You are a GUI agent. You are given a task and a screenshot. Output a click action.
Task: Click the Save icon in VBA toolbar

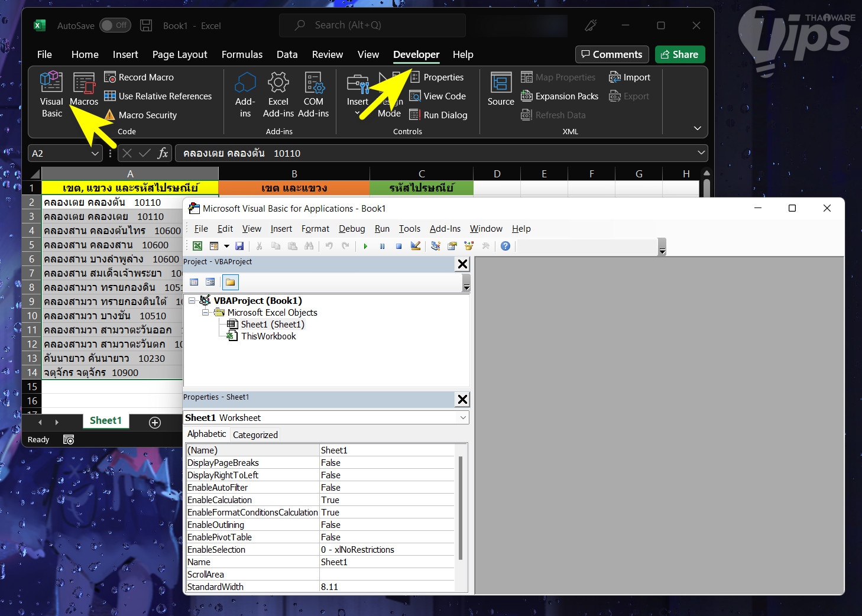pyautogui.click(x=239, y=246)
